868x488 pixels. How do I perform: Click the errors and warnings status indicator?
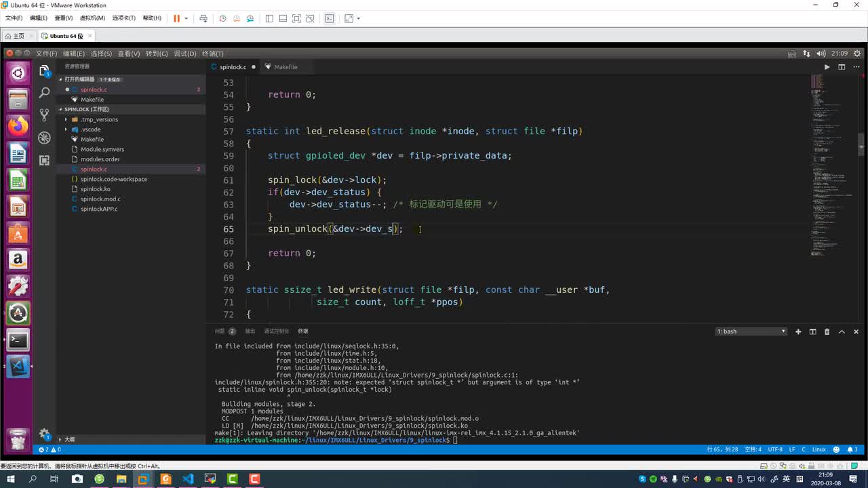click(x=50, y=449)
